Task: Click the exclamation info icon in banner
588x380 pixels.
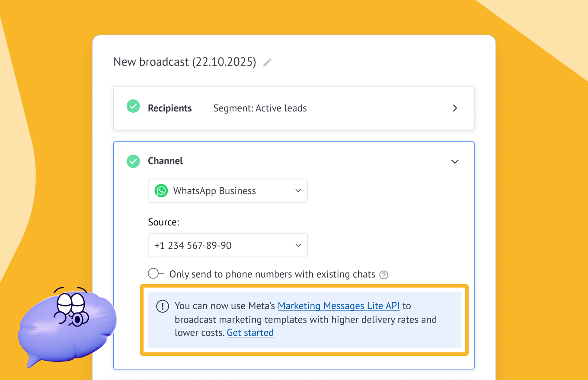Action: point(162,307)
